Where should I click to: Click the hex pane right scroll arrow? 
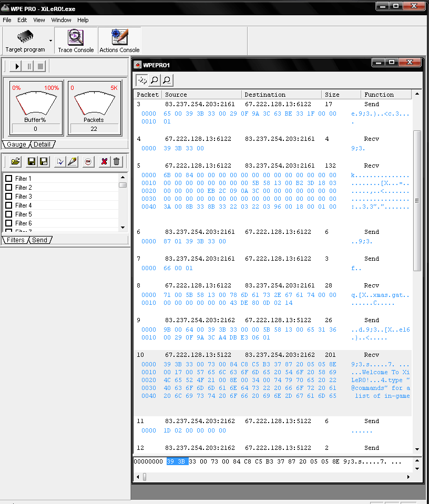(408, 477)
